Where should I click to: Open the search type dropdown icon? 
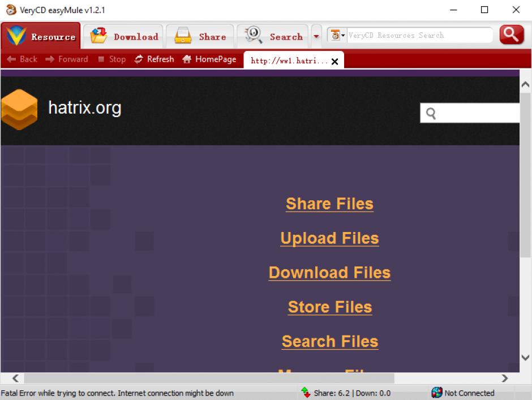point(337,35)
